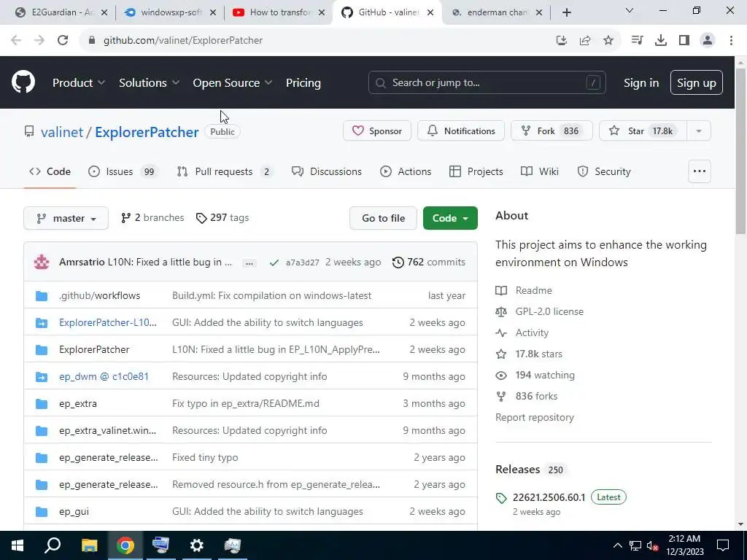747x560 pixels.
Task: Star the repository
Action: pos(643,131)
